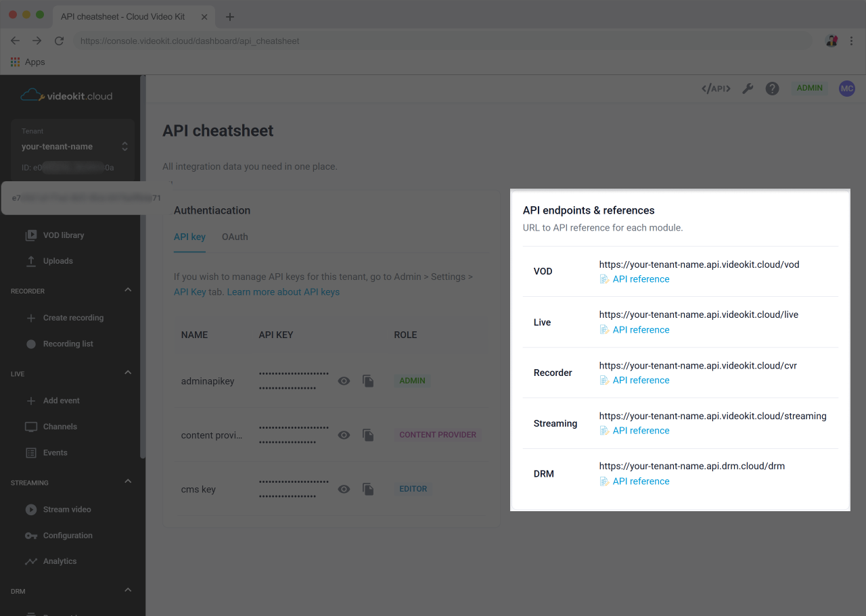Click the VOD library play icon

(x=30, y=235)
